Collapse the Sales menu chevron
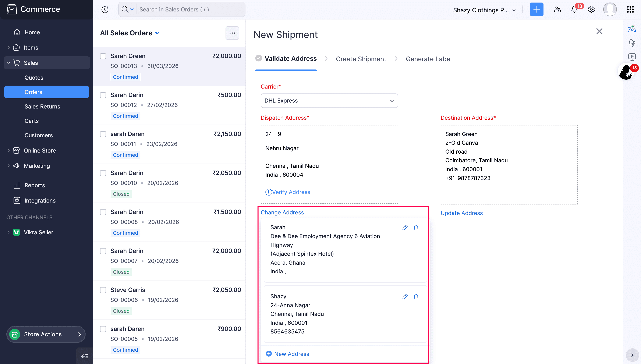This screenshot has height=364, width=641. point(8,63)
